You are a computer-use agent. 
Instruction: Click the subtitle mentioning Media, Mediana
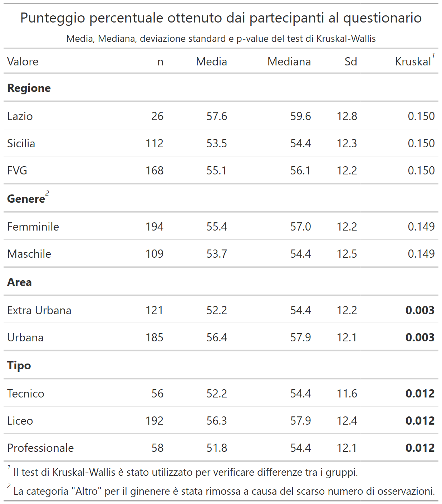point(221,39)
